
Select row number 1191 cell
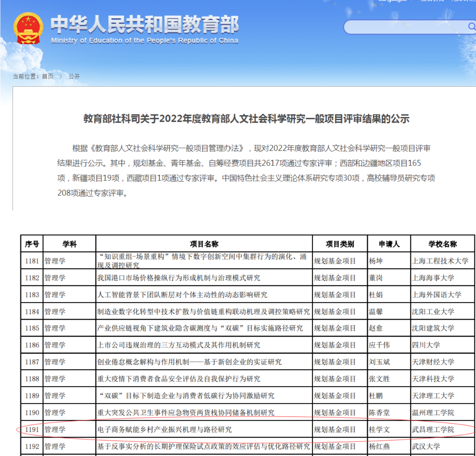pyautogui.click(x=32, y=430)
